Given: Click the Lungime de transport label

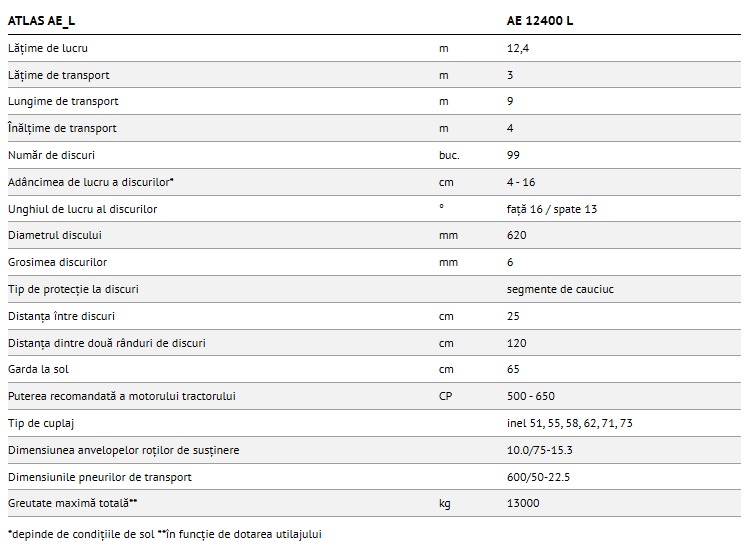Looking at the screenshot, I should point(62,101).
